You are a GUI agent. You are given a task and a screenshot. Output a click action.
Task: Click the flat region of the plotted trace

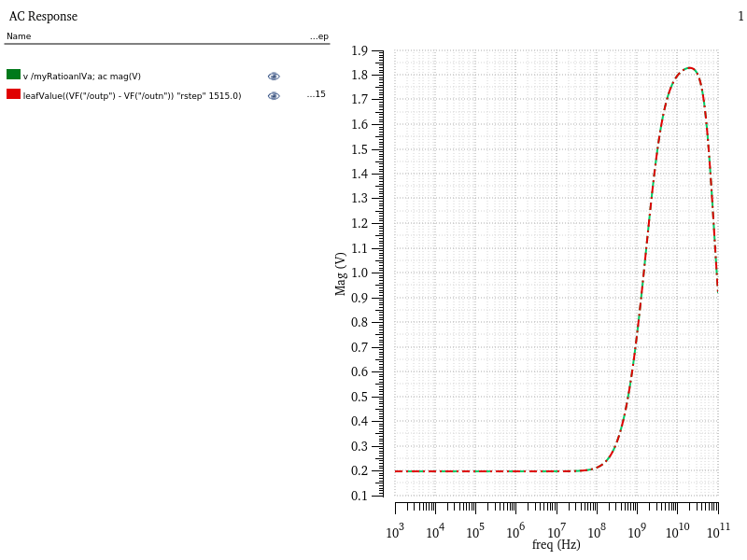click(486, 471)
